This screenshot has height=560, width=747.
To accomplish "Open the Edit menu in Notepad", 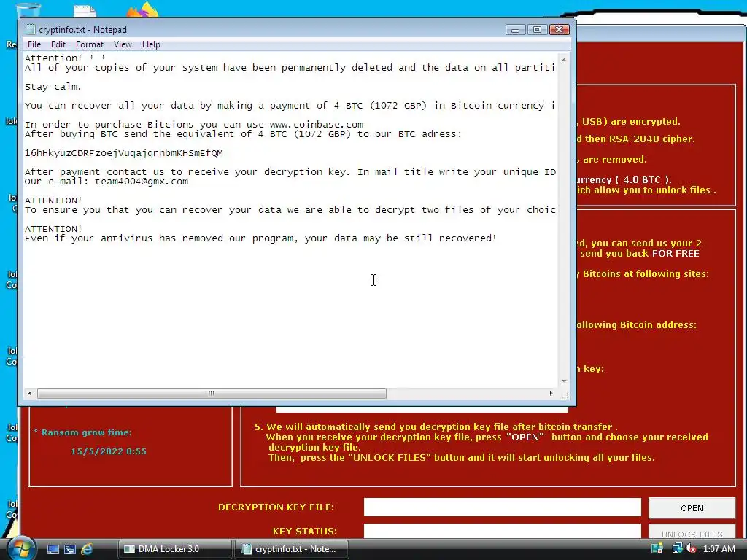I will click(x=58, y=44).
